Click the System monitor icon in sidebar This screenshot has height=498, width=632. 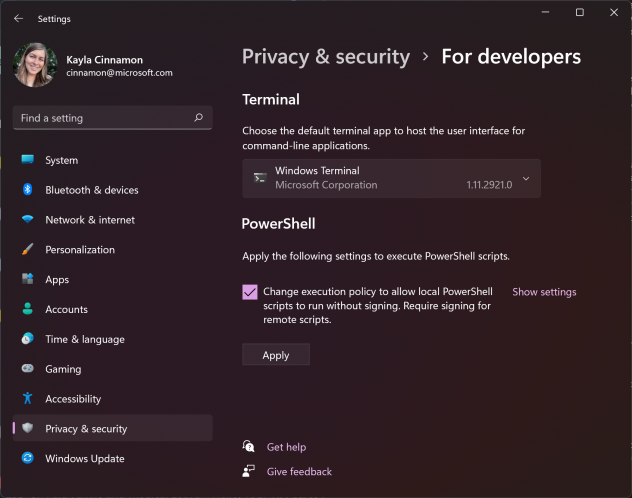[27, 160]
